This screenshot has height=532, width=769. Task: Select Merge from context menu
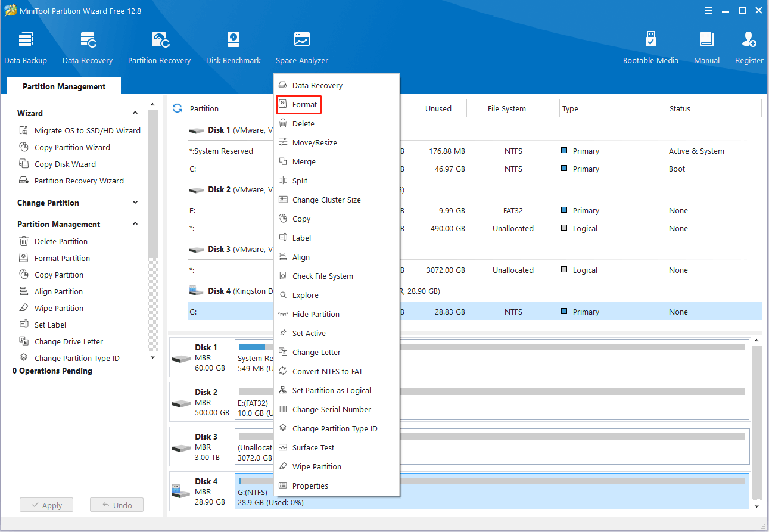pyautogui.click(x=336, y=162)
